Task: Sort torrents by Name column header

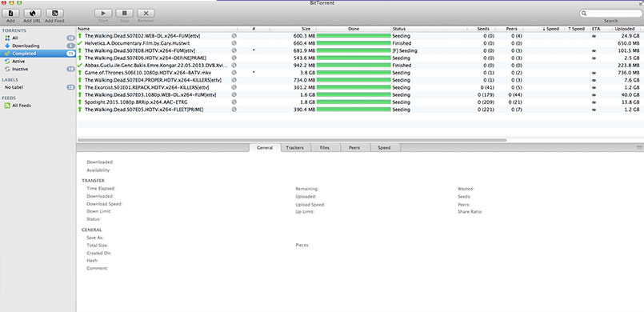Action: [157, 29]
